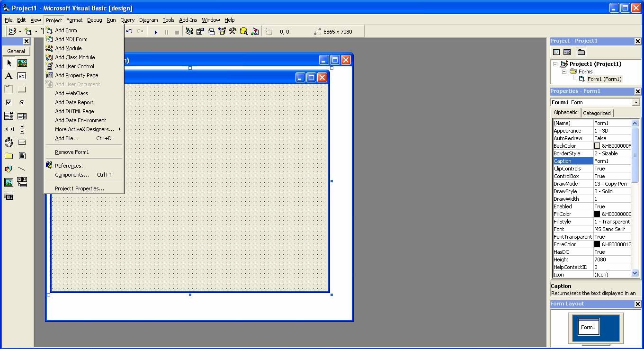
Task: Select the TextBox control tool
Action: pyautogui.click(x=22, y=76)
